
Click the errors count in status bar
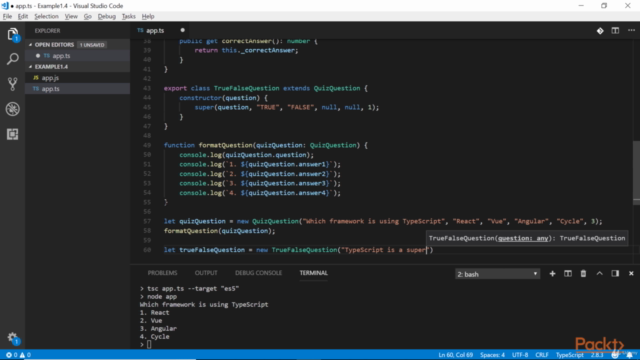click(x=11, y=355)
